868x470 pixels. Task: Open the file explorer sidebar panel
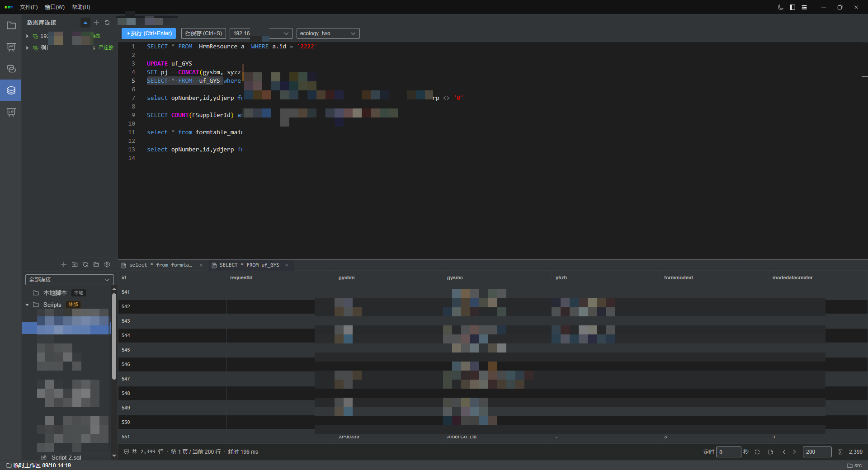[11, 26]
